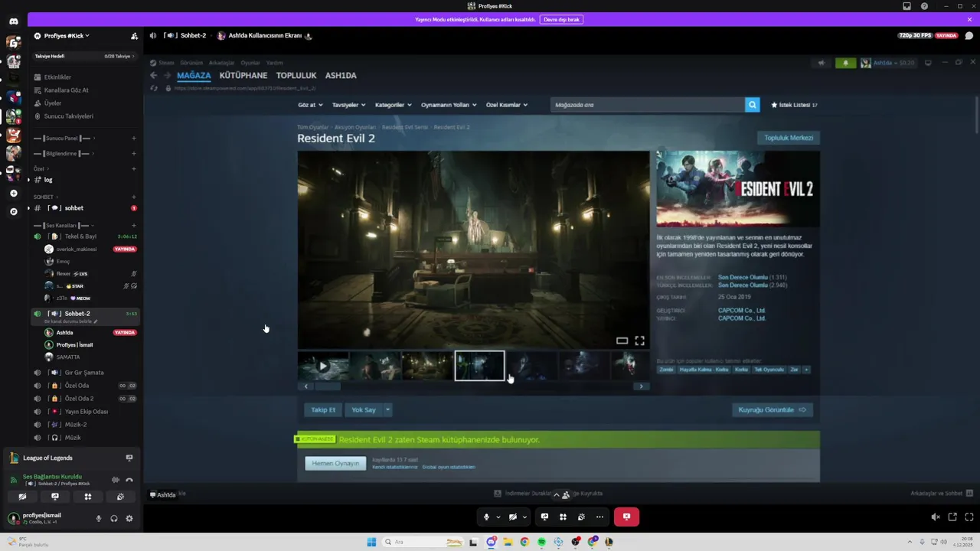Open user settings gear icon

click(x=129, y=518)
